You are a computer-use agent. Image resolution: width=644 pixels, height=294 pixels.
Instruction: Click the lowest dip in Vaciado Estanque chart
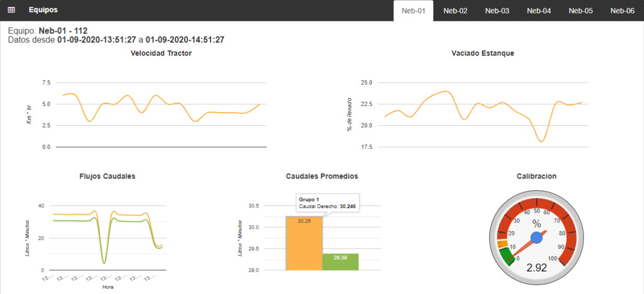pos(541,141)
